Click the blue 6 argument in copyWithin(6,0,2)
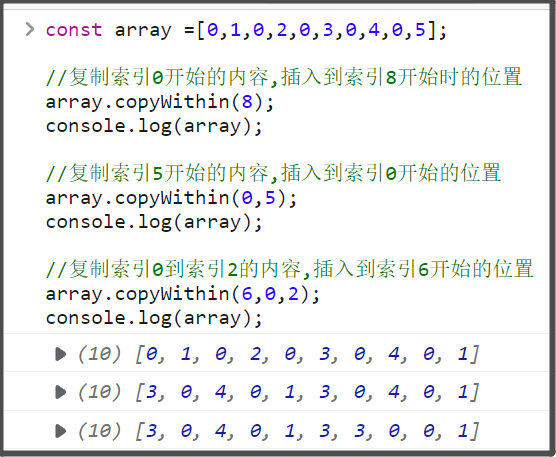This screenshot has width=556, height=457. pos(247,294)
